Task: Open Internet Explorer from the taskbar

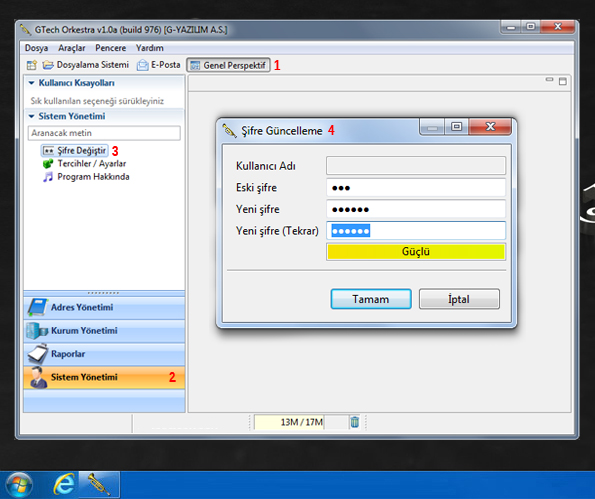Action: (63, 485)
